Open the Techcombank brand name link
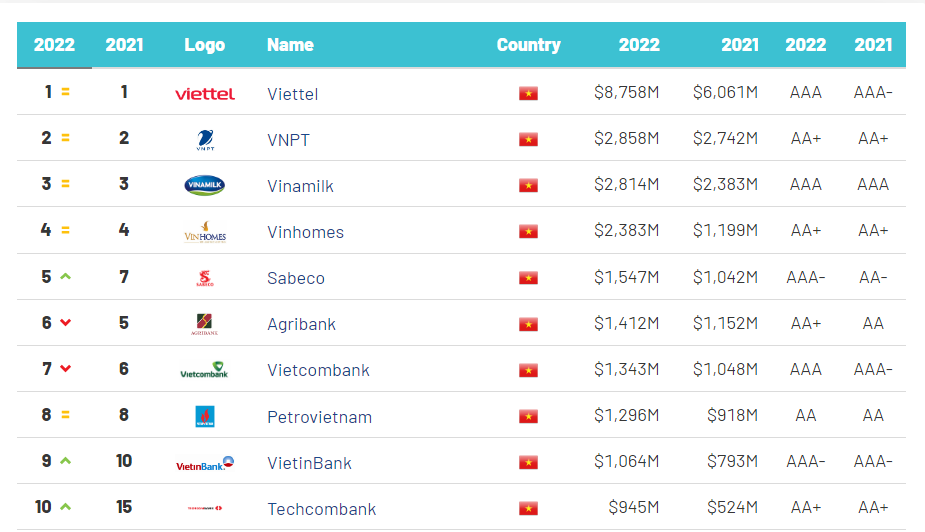Viewport: 925px width, 532px height. [x=321, y=509]
